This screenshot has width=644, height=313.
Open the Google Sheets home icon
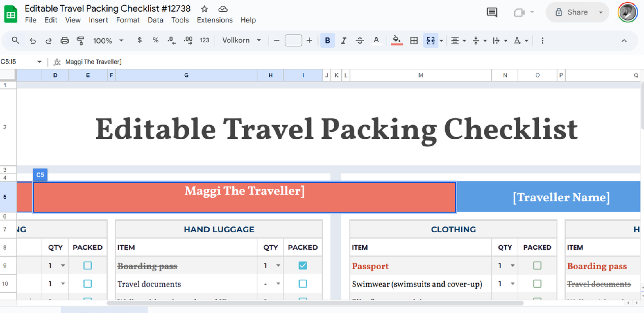11,14
